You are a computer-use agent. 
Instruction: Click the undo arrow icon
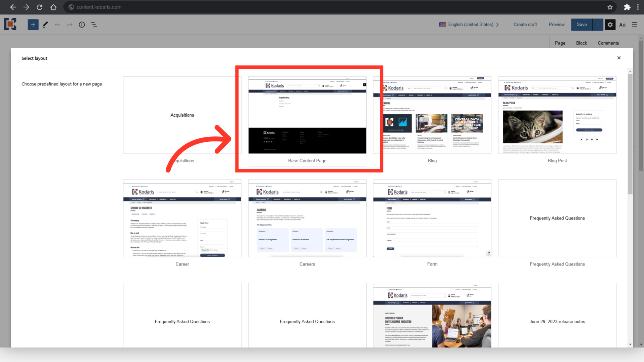57,25
